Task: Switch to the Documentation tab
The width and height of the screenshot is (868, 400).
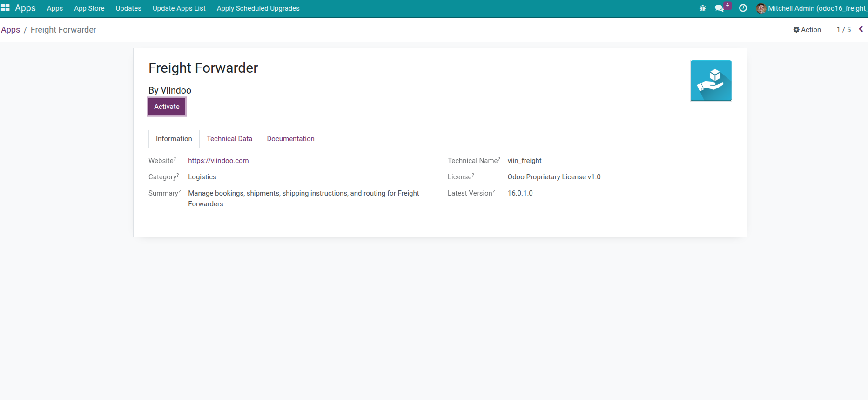Action: [x=290, y=139]
